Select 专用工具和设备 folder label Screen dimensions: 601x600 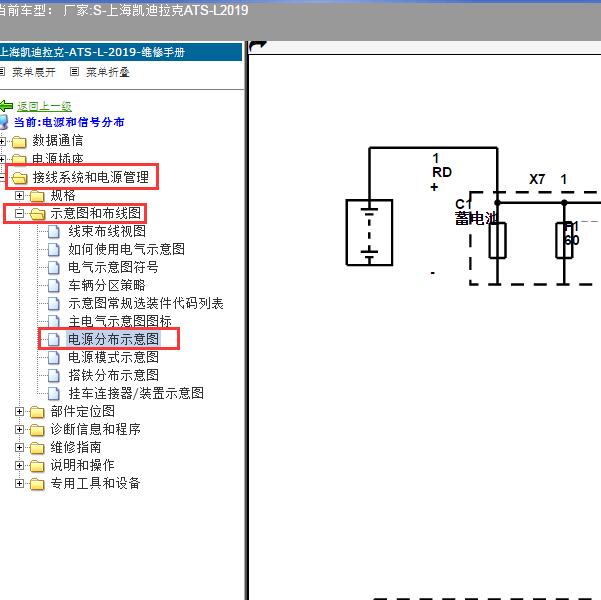tap(95, 483)
